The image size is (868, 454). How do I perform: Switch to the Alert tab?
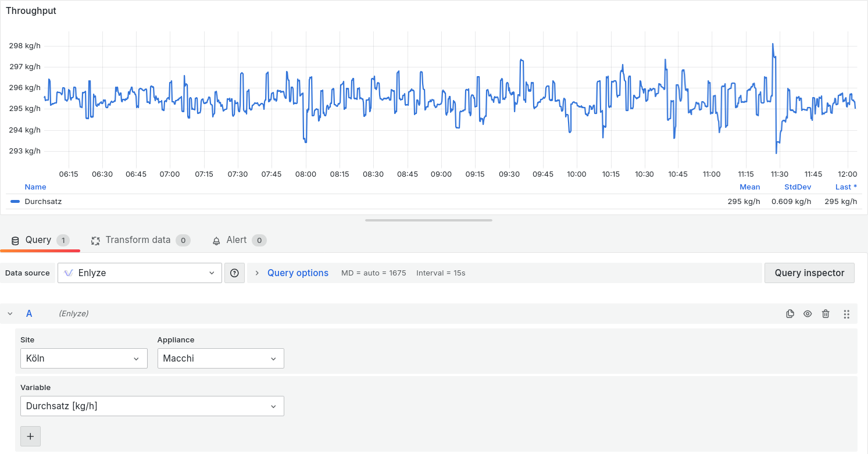click(237, 240)
